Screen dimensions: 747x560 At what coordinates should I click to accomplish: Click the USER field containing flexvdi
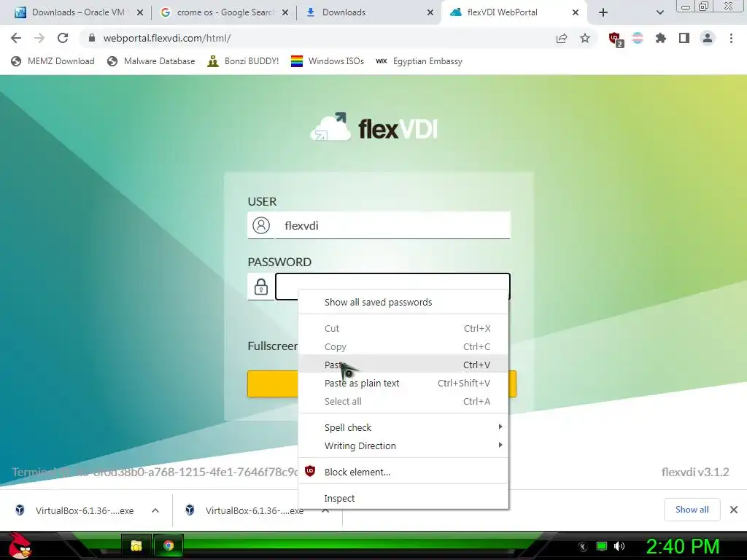(x=392, y=225)
